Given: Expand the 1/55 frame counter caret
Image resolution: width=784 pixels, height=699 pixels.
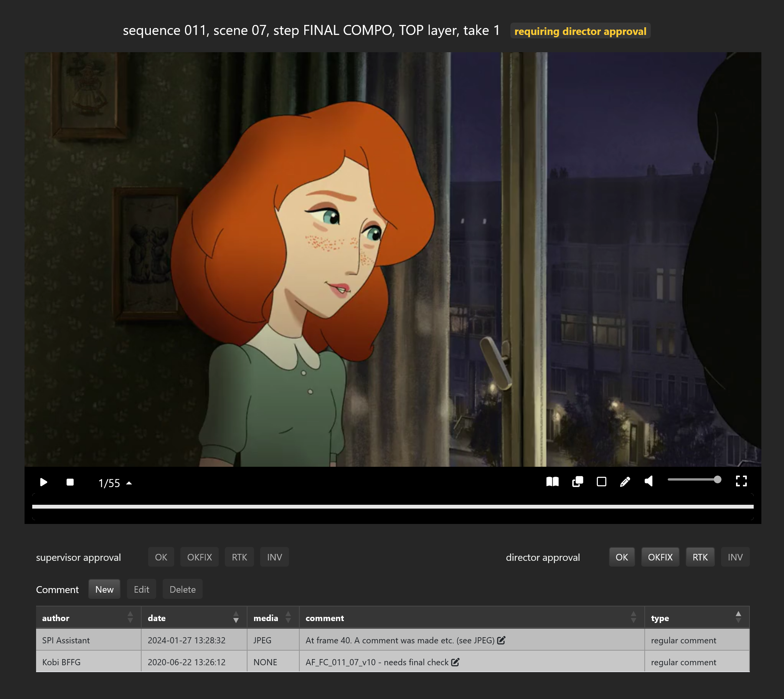Looking at the screenshot, I should pyautogui.click(x=129, y=483).
